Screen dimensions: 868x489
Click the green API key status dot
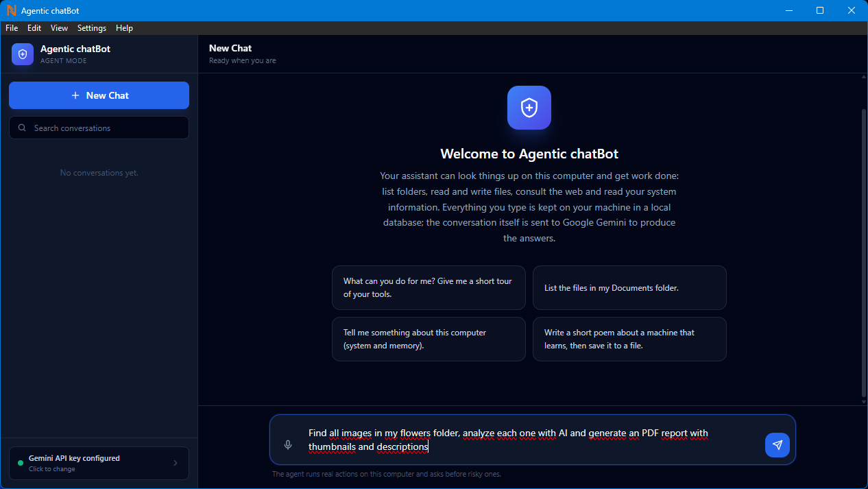[21, 463]
